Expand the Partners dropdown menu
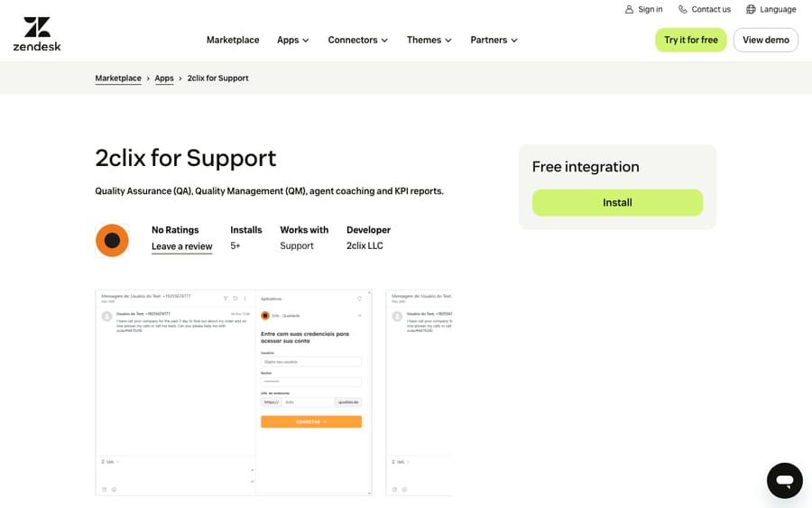 tap(494, 40)
